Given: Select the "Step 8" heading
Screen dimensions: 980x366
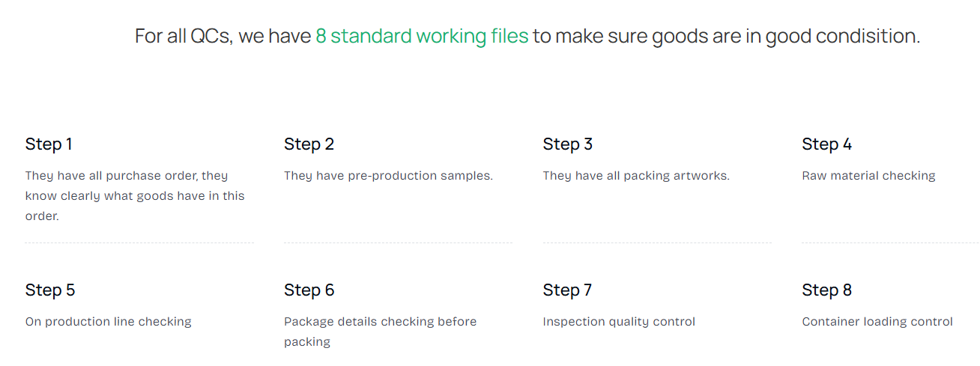Looking at the screenshot, I should click(826, 290).
